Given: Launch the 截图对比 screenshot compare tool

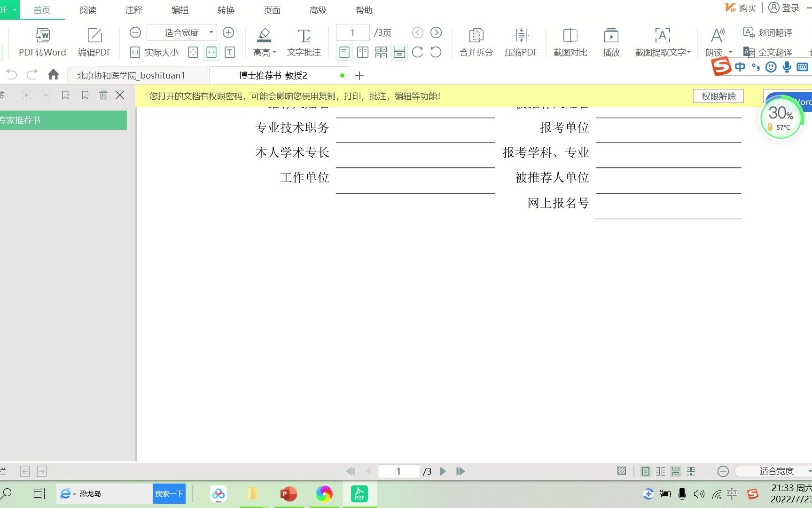Looking at the screenshot, I should tap(570, 42).
